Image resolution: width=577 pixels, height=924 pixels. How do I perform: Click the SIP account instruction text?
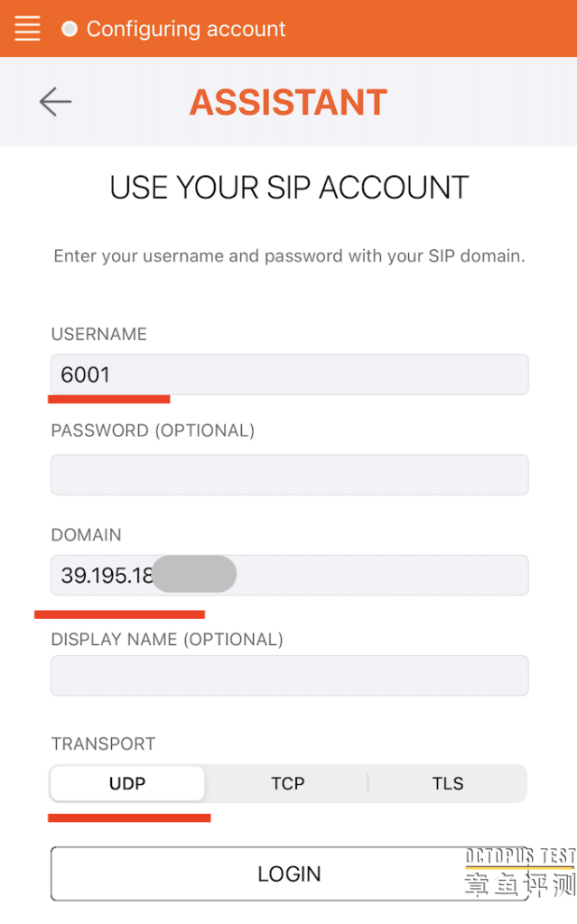coord(288,255)
